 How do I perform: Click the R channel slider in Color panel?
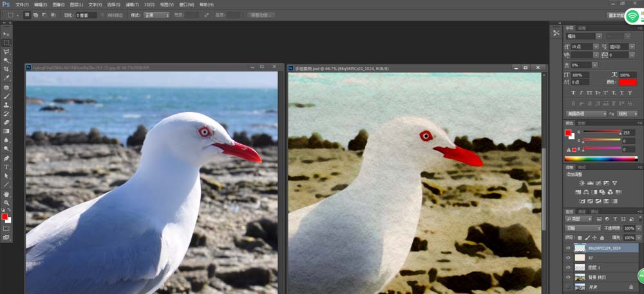(601, 132)
